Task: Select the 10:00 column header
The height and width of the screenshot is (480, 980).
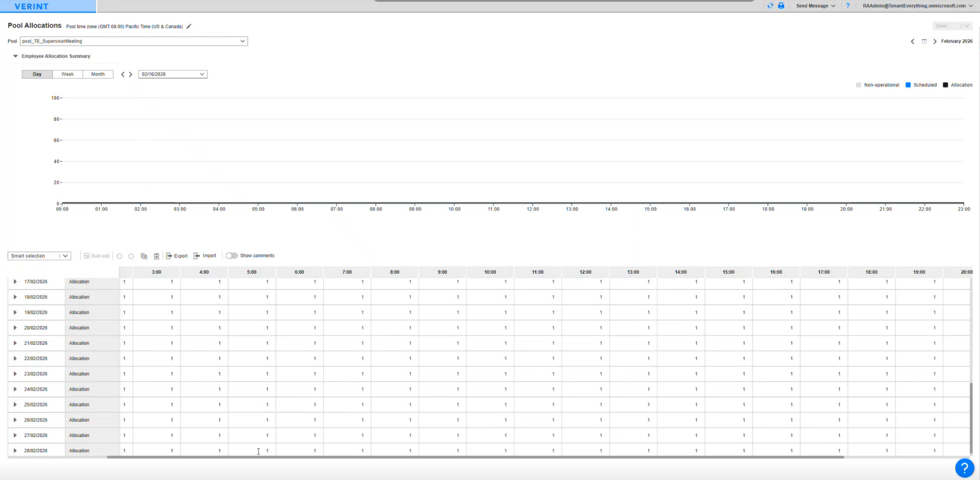Action: point(490,272)
